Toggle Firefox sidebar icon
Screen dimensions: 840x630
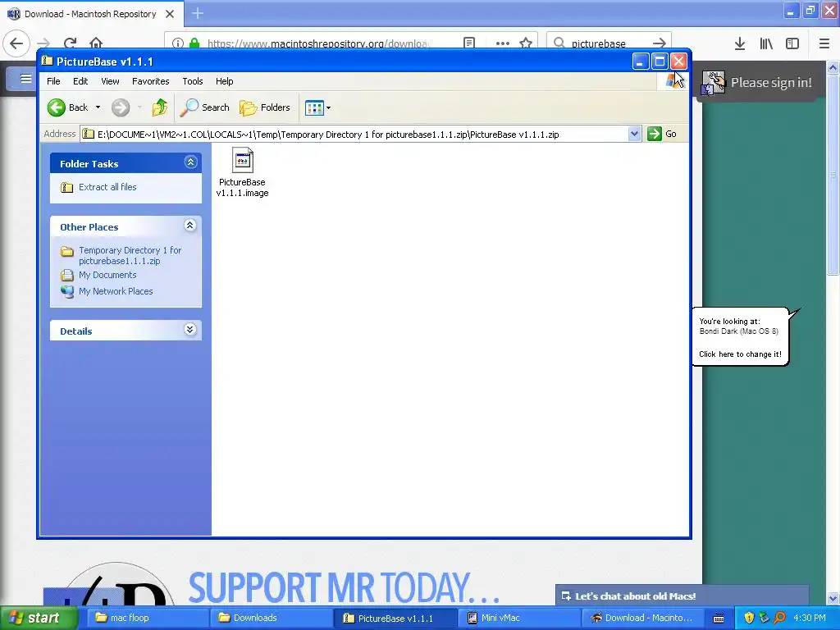[x=792, y=43]
